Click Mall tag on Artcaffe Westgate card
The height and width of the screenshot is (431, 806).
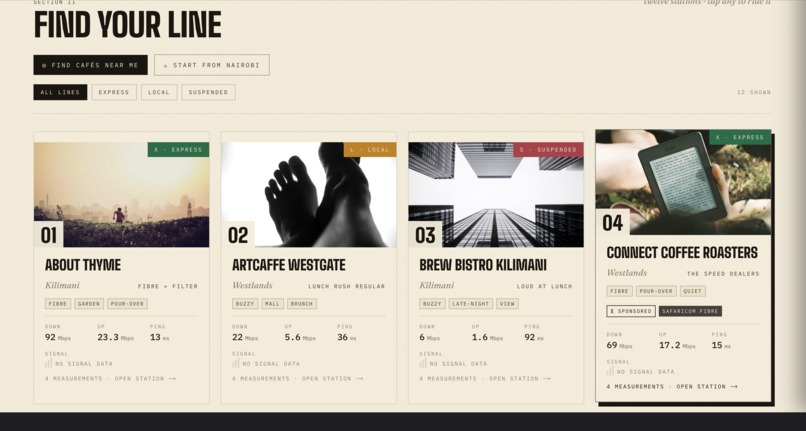(x=272, y=303)
